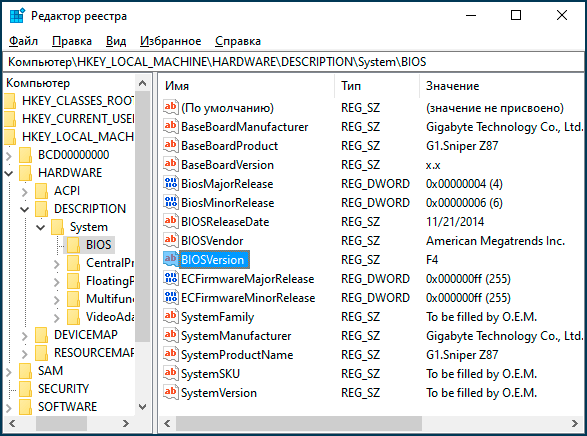Expand the FloatingPoint key
Image resolution: width=587 pixels, height=436 pixels.
tap(57, 281)
